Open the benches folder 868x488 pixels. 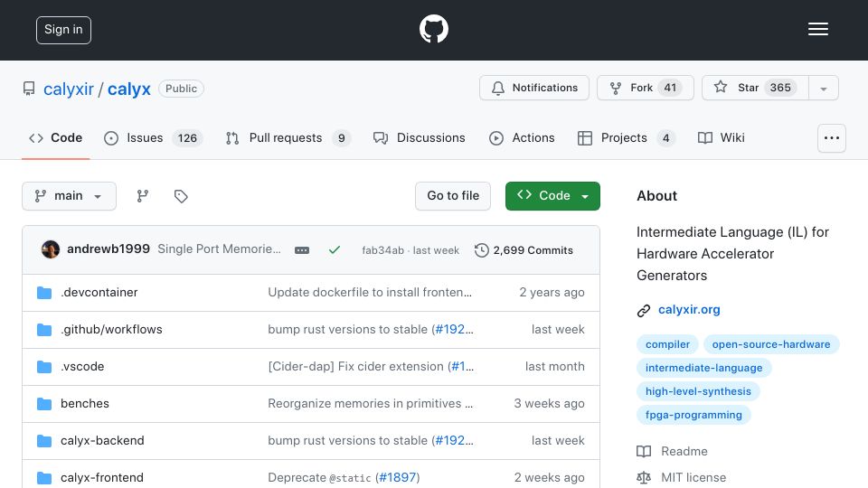85,403
